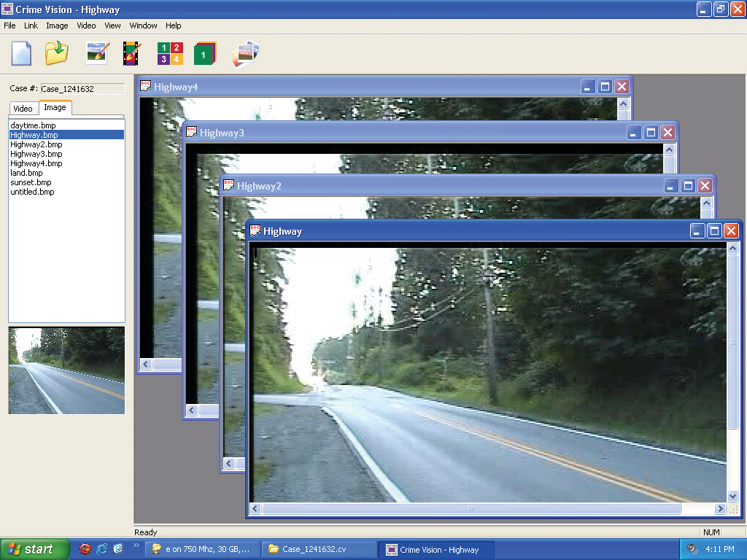The image size is (747, 560).
Task: Open a case with the folder icon
Action: click(x=56, y=53)
